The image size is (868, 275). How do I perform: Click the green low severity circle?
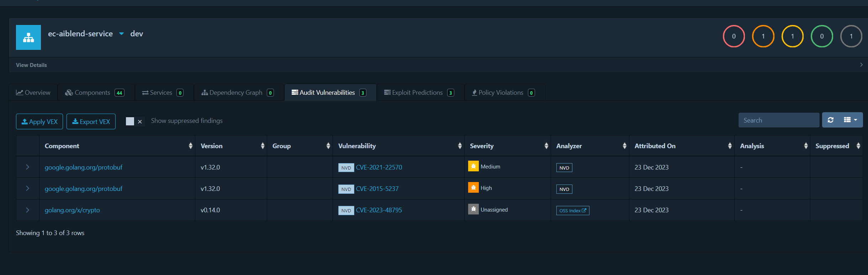click(822, 36)
